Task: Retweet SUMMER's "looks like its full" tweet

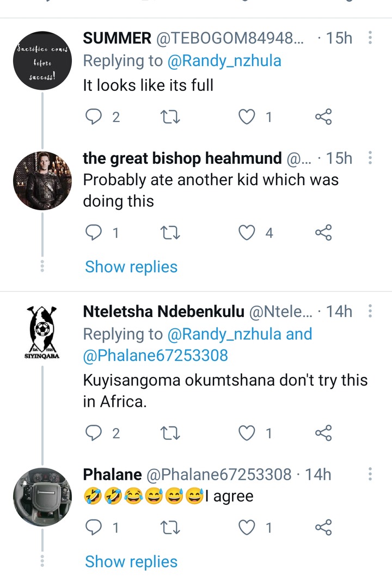Action: (170, 118)
